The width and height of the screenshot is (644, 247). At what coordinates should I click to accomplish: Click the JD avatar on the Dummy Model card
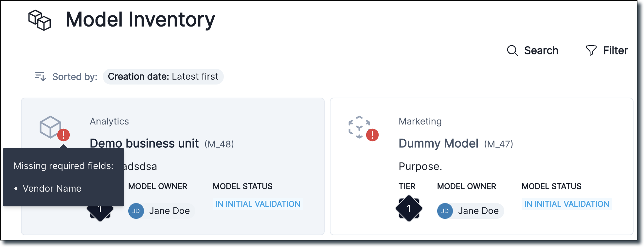(444, 211)
